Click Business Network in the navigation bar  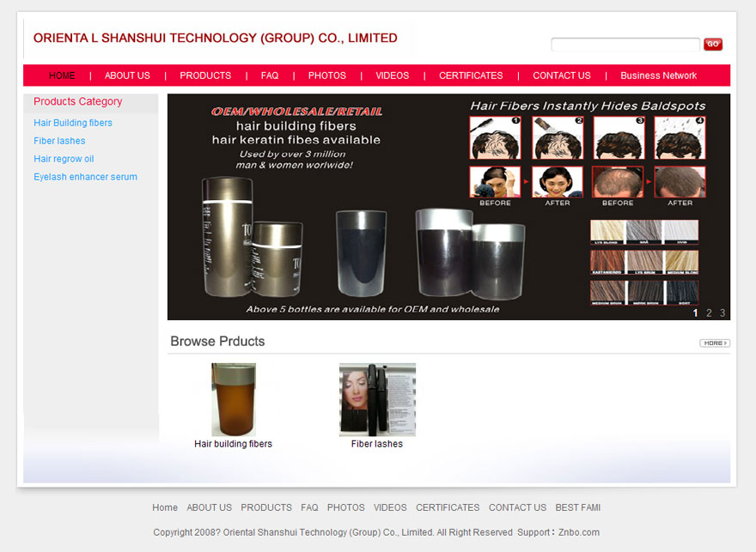(658, 76)
